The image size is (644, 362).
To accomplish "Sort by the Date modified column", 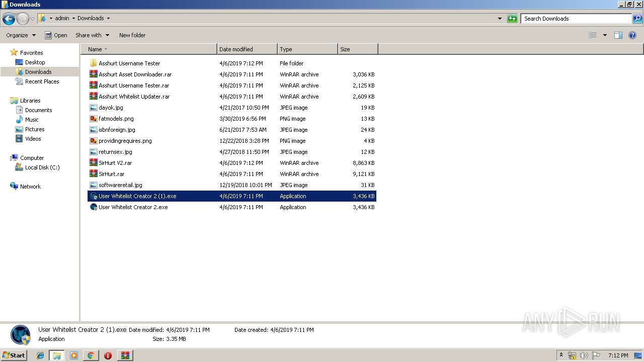I will tap(247, 49).
